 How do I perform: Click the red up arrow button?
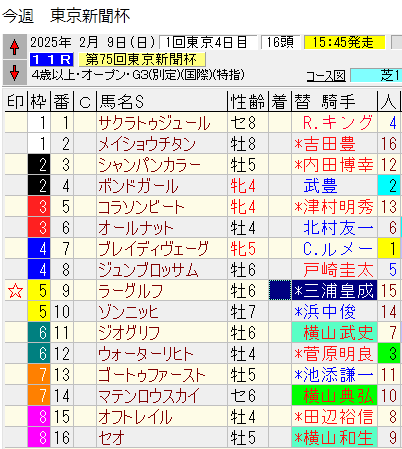(x=14, y=47)
